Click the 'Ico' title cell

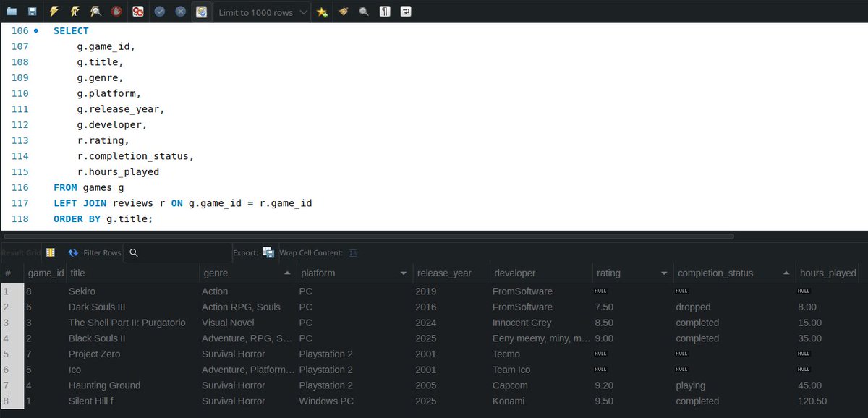point(132,370)
